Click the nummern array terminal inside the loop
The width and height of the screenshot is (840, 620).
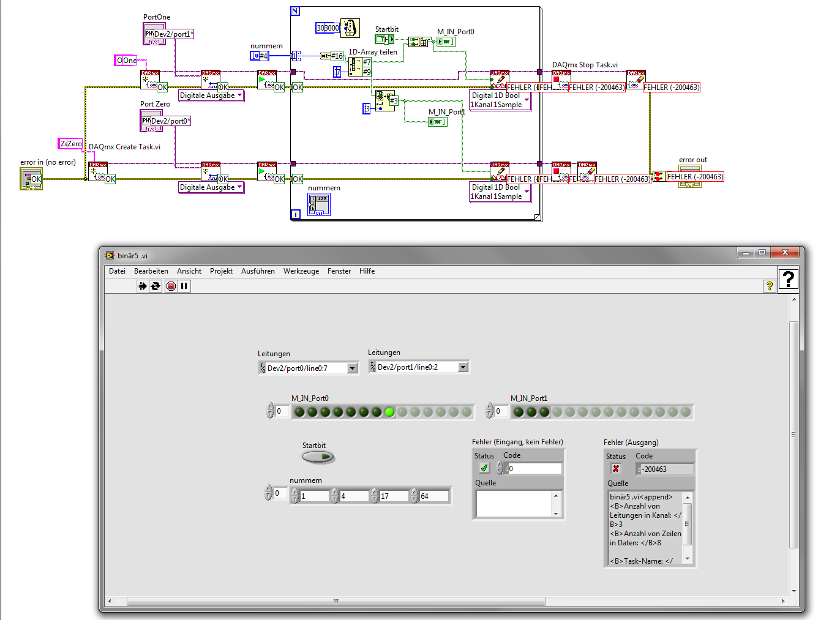[x=319, y=204]
